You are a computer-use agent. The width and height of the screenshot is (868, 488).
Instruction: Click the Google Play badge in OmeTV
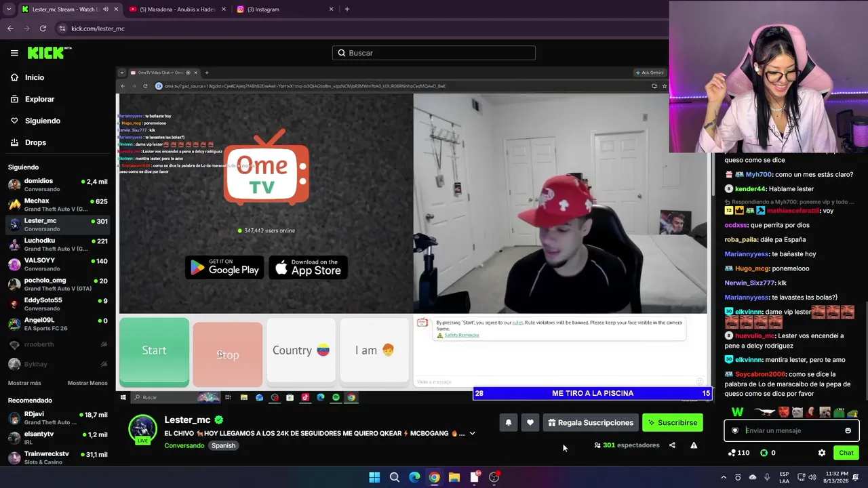[224, 267]
